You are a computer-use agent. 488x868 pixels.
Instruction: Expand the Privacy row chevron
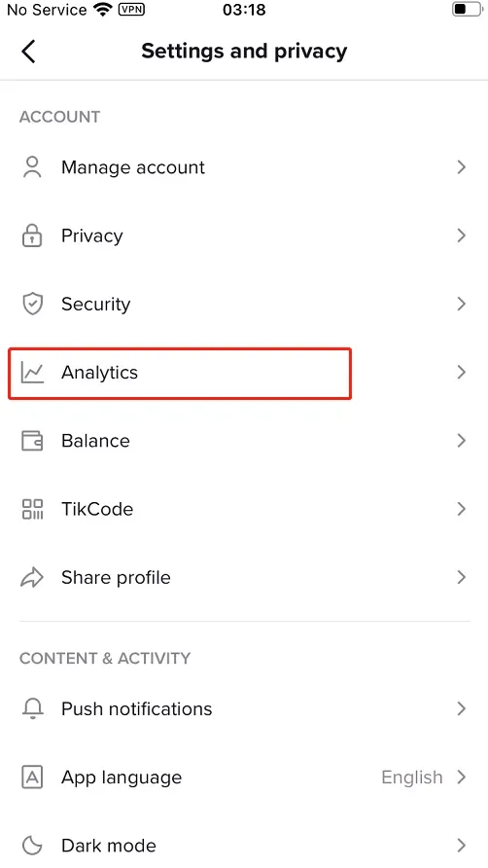462,235
